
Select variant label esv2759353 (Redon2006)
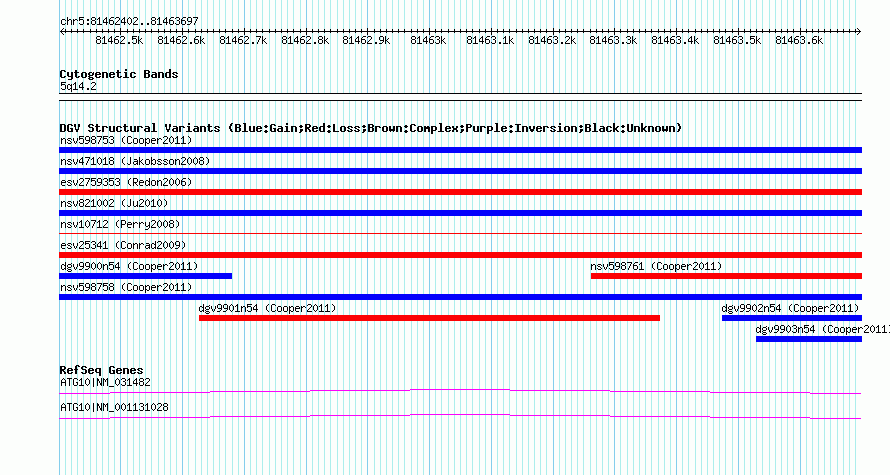tap(126, 182)
